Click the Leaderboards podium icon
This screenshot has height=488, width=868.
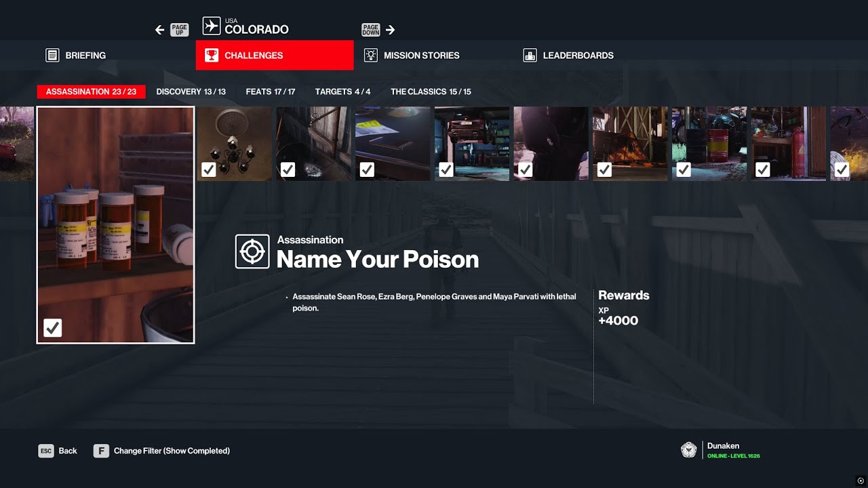point(530,56)
